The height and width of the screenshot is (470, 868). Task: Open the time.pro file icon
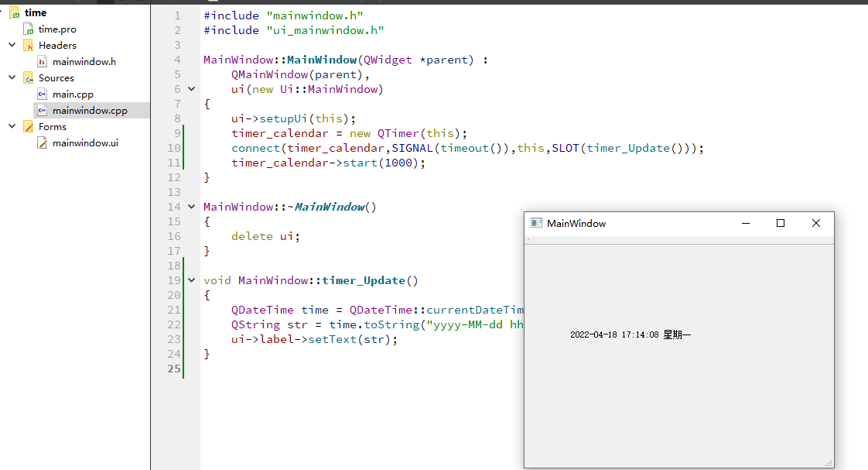pos(28,29)
